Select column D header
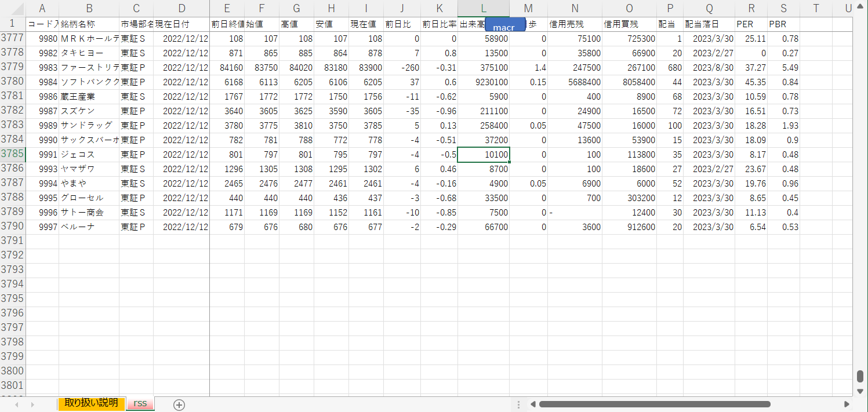868x412 pixels. coord(181,9)
